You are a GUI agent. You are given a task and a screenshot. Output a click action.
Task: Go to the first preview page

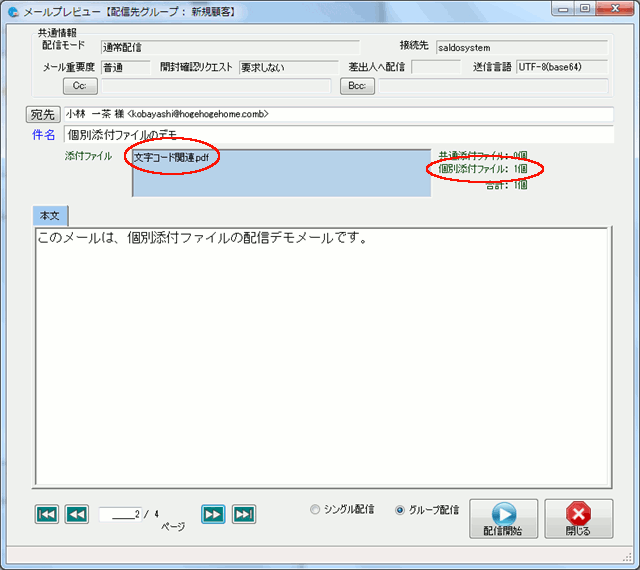[x=46, y=514]
